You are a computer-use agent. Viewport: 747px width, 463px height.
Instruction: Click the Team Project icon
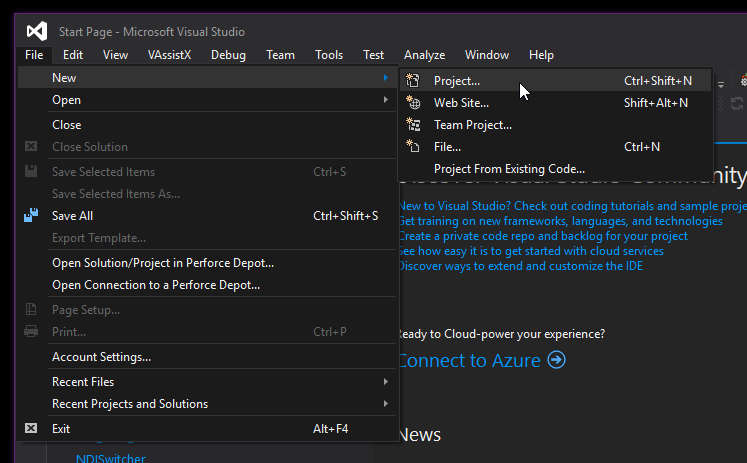pyautogui.click(x=413, y=125)
